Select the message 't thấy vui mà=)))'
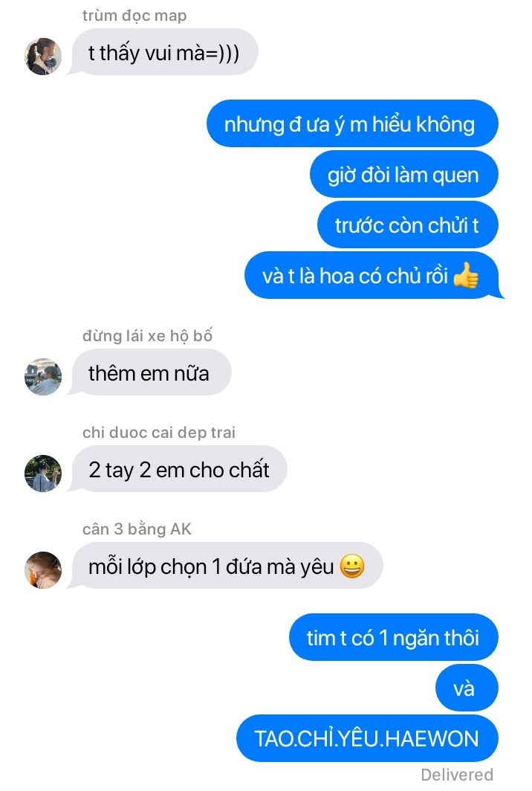The height and width of the screenshot is (791, 532). pos(164,52)
